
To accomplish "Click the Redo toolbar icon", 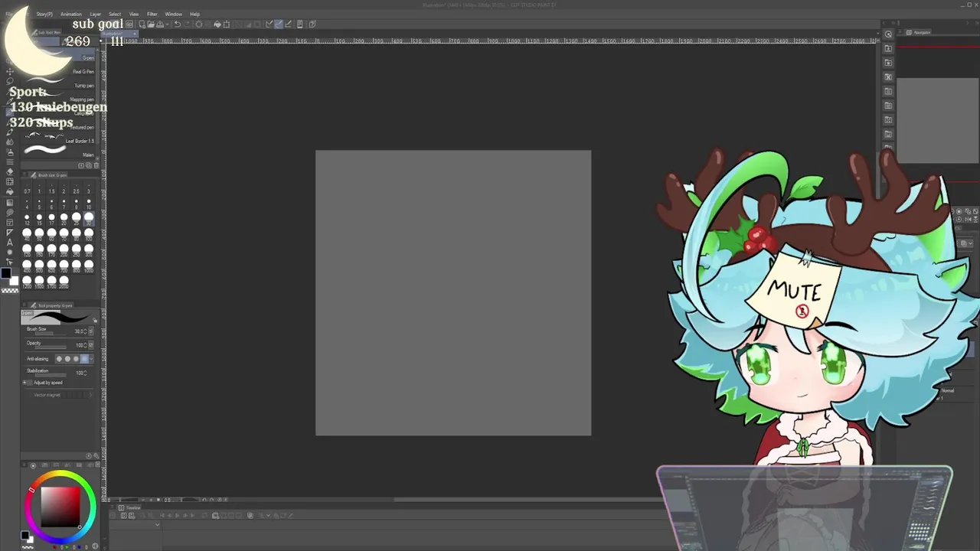I will pyautogui.click(x=187, y=24).
